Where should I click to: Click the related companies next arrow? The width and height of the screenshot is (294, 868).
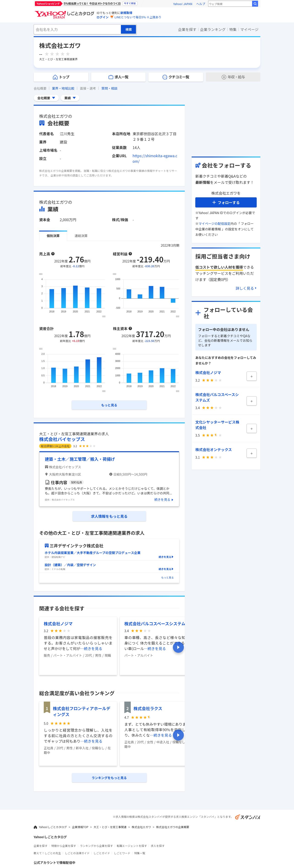click(x=178, y=647)
